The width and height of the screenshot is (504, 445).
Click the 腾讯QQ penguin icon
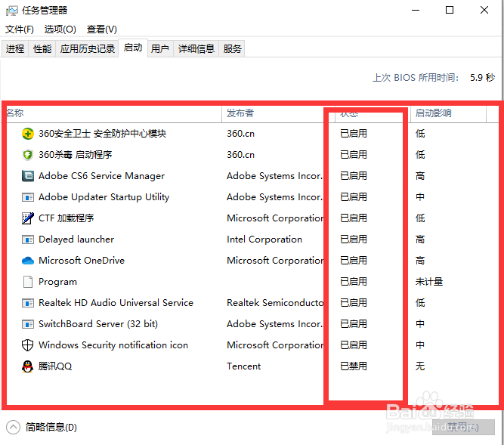(28, 366)
